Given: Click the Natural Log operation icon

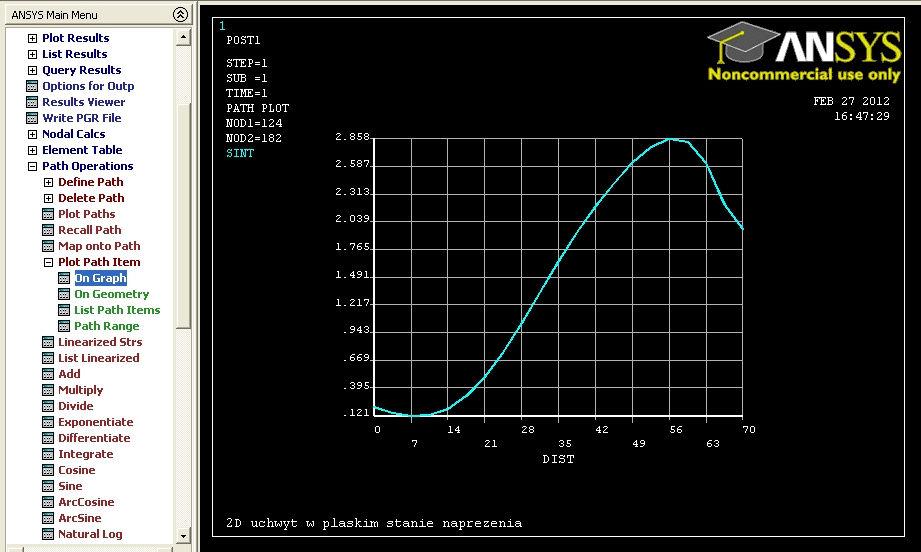Looking at the screenshot, I should click(48, 534).
